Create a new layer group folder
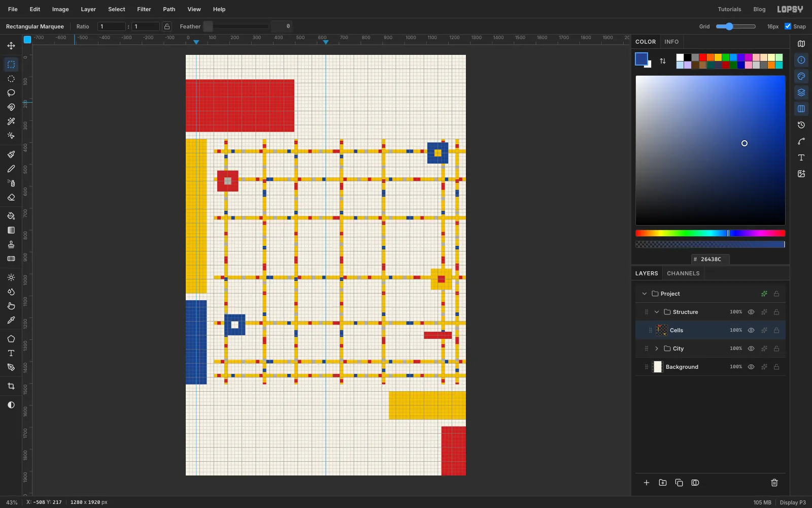Screen dimensions: 812x508 coord(663,483)
